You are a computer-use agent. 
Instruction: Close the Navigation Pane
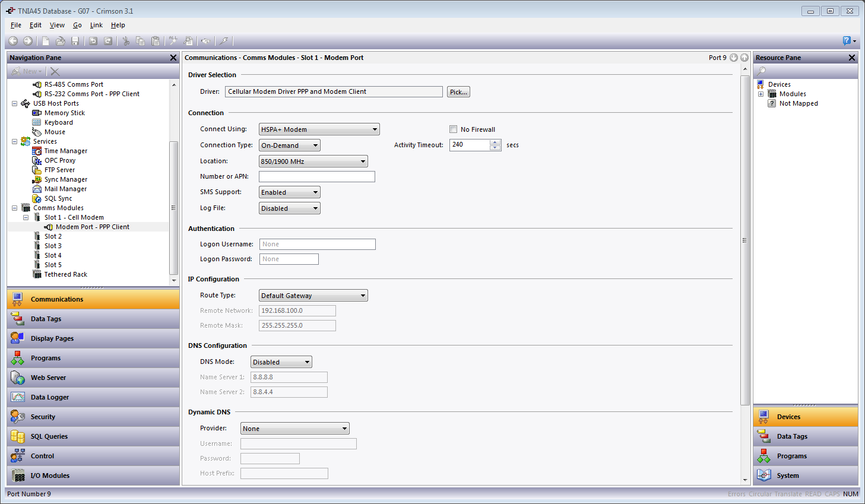pos(173,58)
